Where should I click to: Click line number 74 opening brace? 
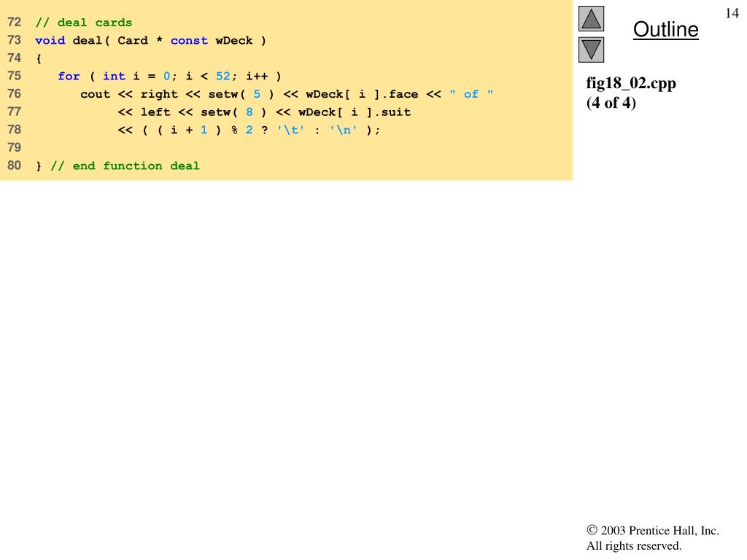pyautogui.click(x=39, y=58)
